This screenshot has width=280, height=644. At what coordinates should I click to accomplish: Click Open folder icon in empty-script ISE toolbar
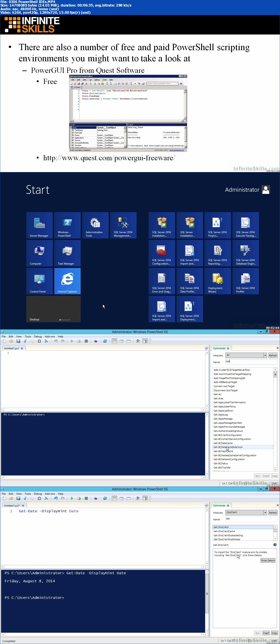[11, 341]
